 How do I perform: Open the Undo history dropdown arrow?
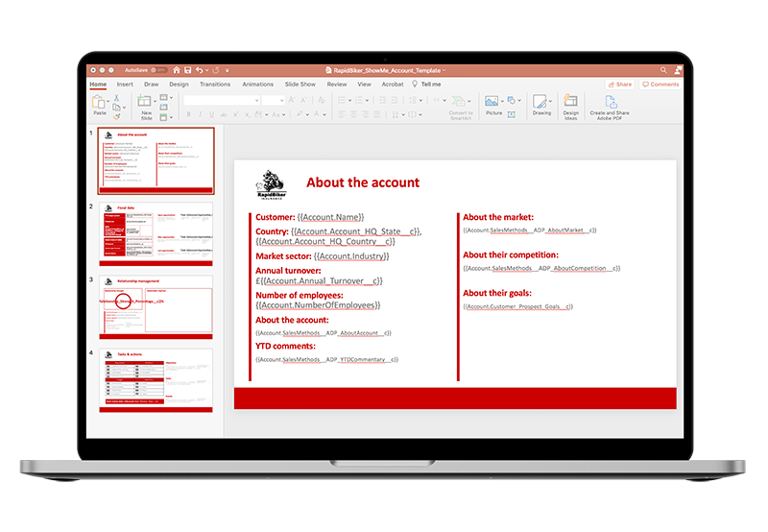[206, 70]
